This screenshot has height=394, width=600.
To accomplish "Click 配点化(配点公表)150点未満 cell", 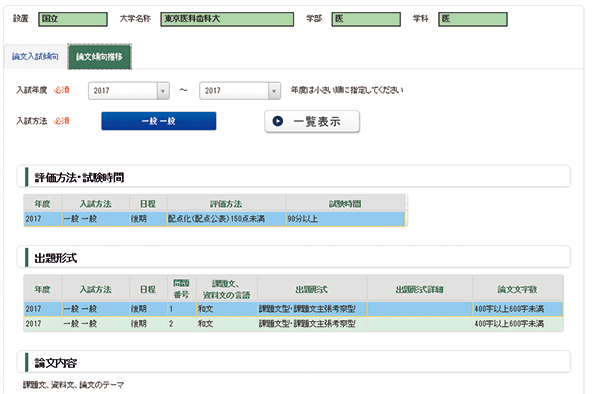I will pos(226,219).
